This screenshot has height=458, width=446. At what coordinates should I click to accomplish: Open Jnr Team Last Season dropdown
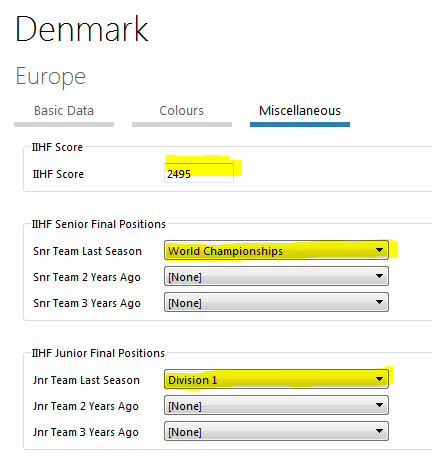276,379
